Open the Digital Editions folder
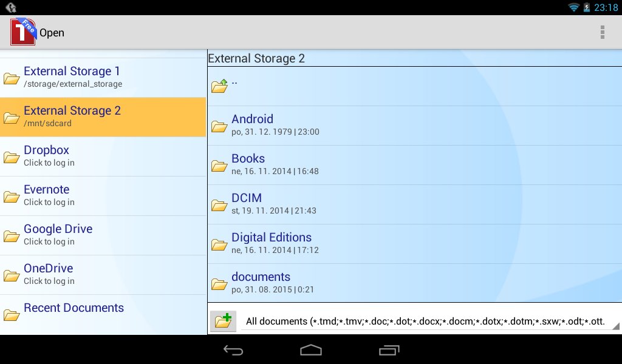 pos(415,244)
